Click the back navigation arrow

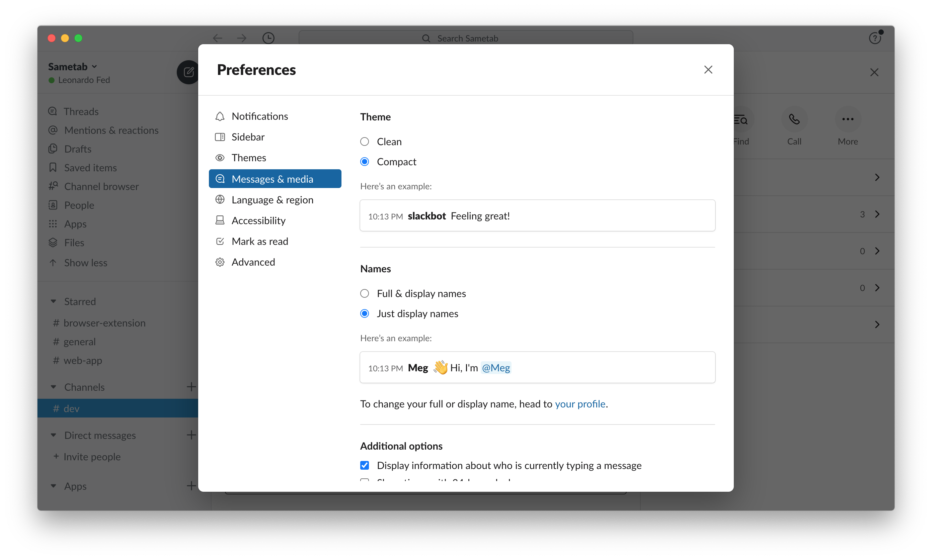coord(218,38)
